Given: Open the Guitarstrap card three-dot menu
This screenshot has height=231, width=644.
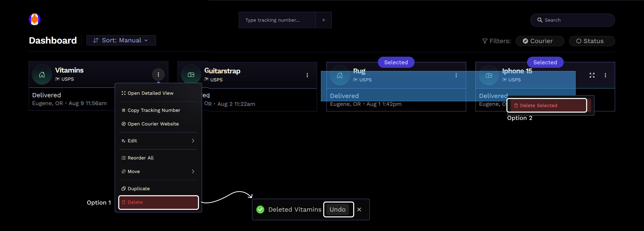Looking at the screenshot, I should (307, 75).
